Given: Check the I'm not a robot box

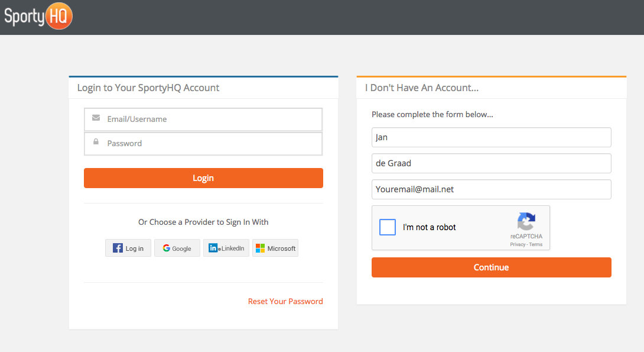Looking at the screenshot, I should pos(388,227).
